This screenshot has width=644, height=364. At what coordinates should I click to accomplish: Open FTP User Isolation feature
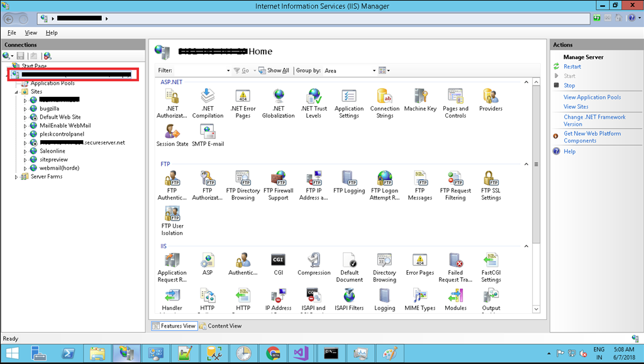[172, 221]
